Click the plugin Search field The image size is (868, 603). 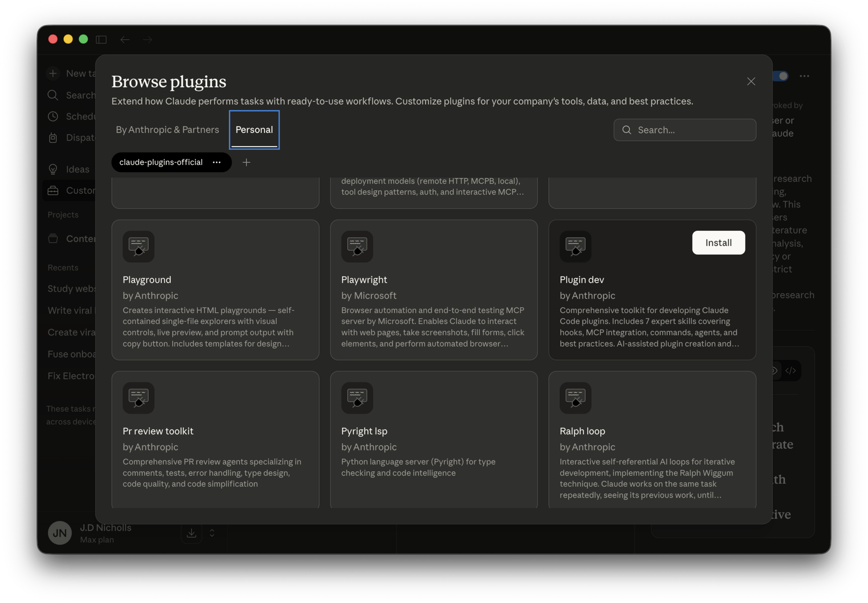click(x=685, y=130)
